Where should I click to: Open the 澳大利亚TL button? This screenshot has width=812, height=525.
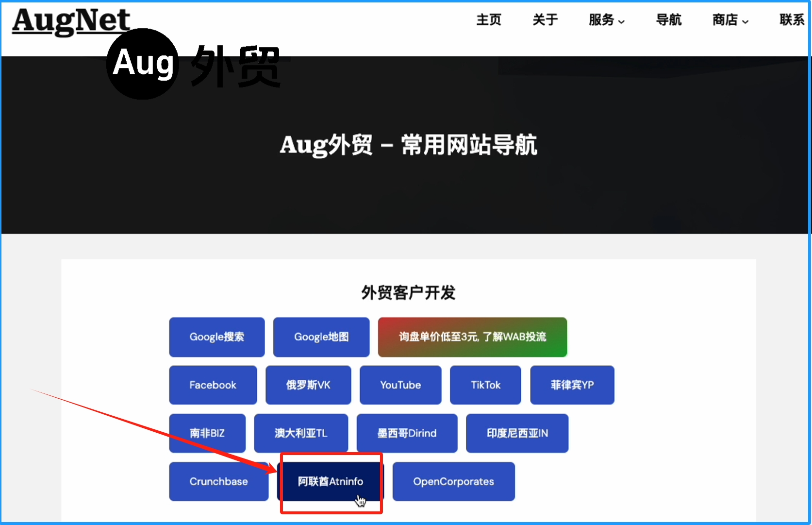(x=301, y=433)
